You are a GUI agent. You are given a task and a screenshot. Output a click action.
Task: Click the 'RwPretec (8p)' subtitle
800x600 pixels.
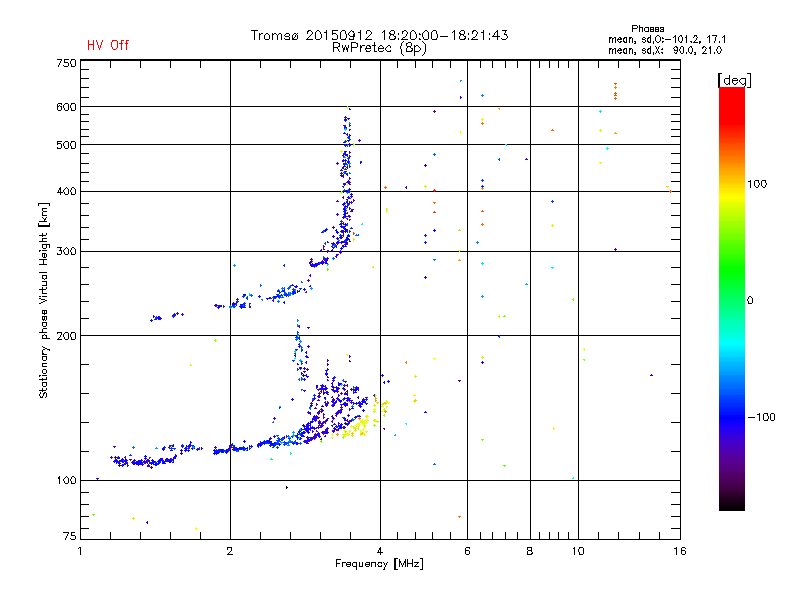click(379, 48)
